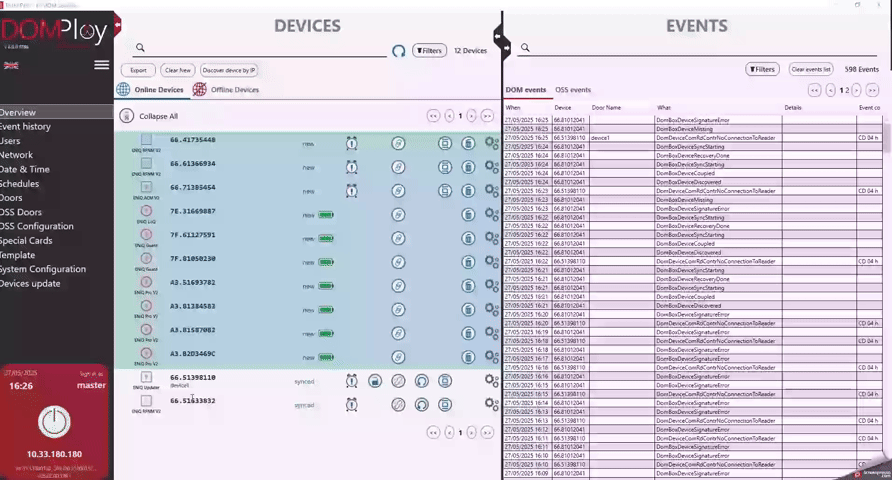Click the link icon for device A3.81384583
Screen dimensions: 892x480
click(398, 309)
